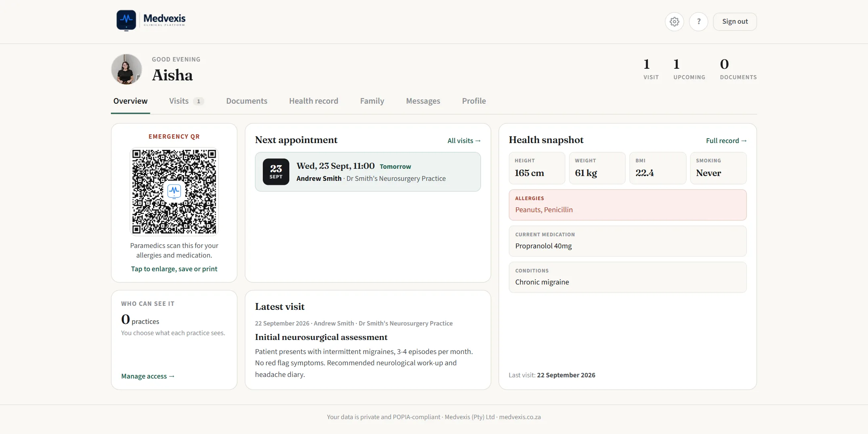Click the Smoking Never tile

[x=719, y=168]
